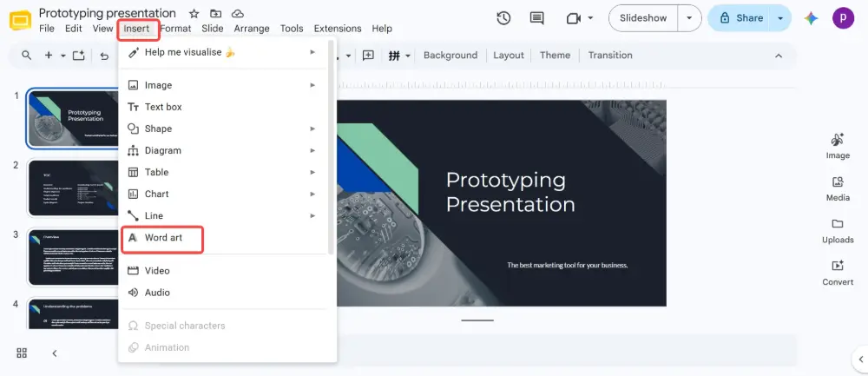Open the Share options dropdown arrow

point(780,18)
